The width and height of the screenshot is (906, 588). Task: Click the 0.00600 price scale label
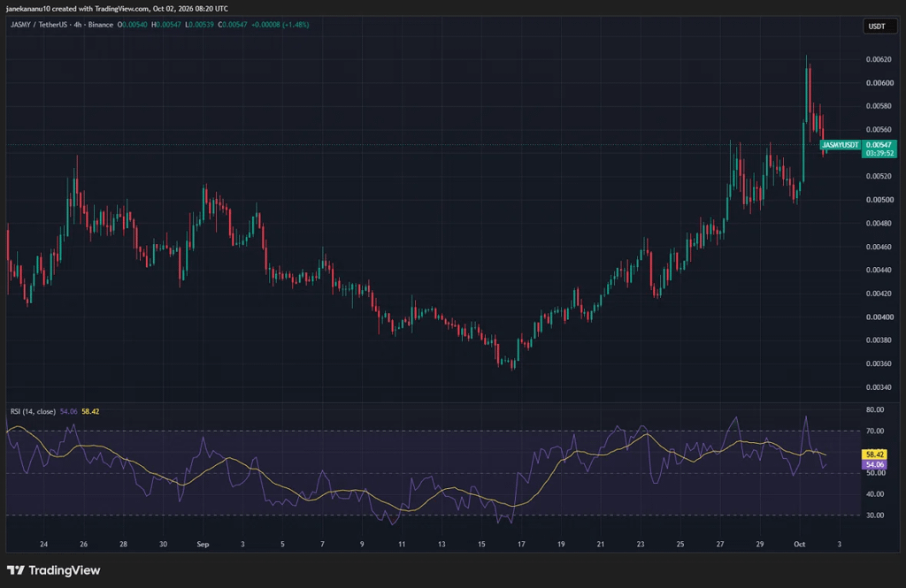point(879,83)
